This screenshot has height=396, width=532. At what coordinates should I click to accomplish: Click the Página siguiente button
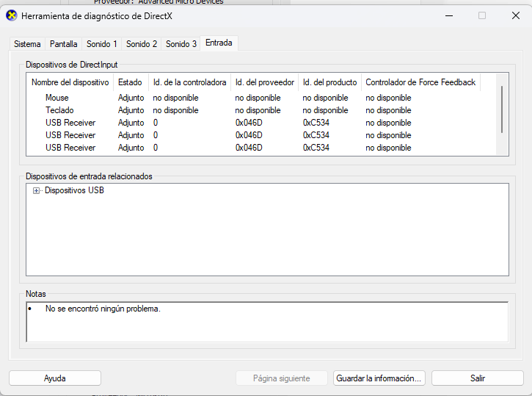[x=282, y=378]
